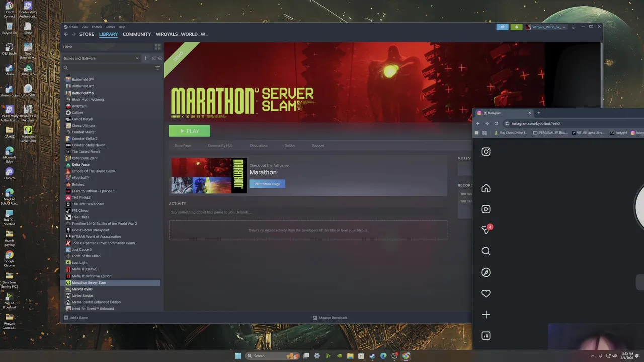Click the Windows taskbar search box
The image size is (644, 362).
273,356
